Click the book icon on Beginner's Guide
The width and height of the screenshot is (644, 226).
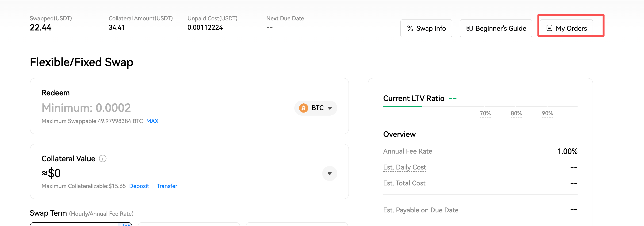469,28
